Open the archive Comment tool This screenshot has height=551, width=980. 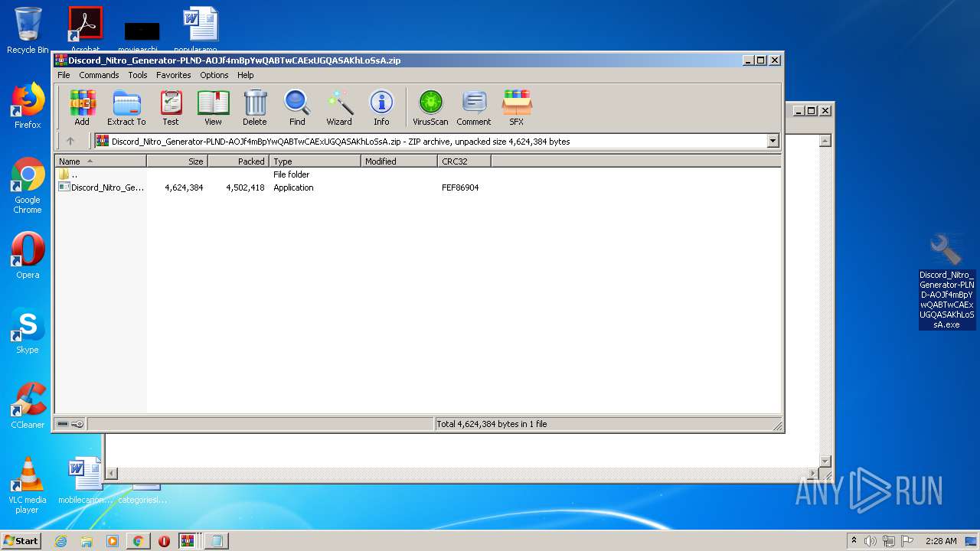coord(474,108)
